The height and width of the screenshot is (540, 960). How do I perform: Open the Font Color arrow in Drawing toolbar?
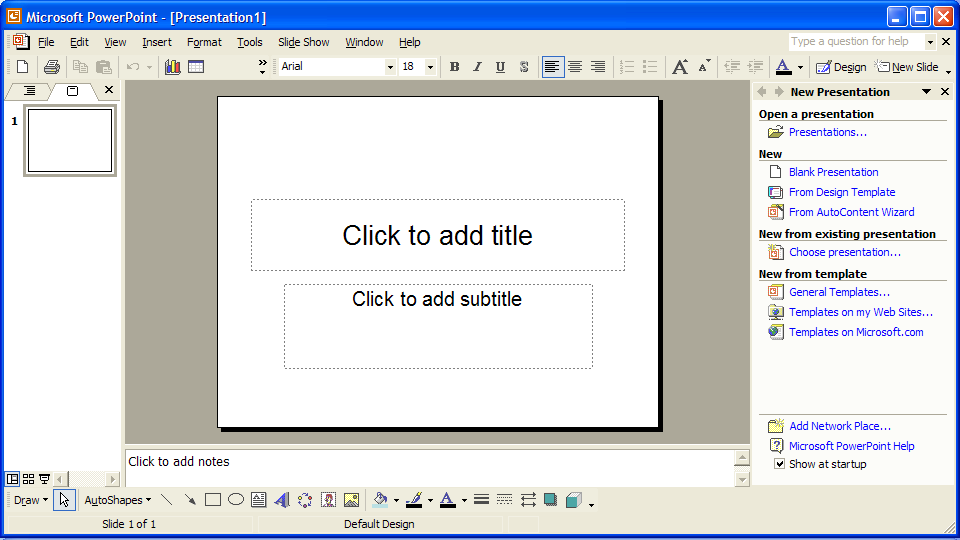pyautogui.click(x=464, y=500)
